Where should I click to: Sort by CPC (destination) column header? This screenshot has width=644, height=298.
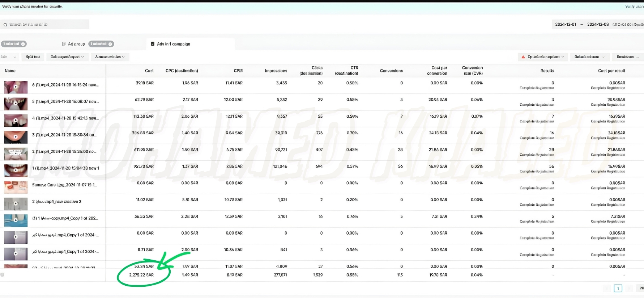click(x=182, y=71)
